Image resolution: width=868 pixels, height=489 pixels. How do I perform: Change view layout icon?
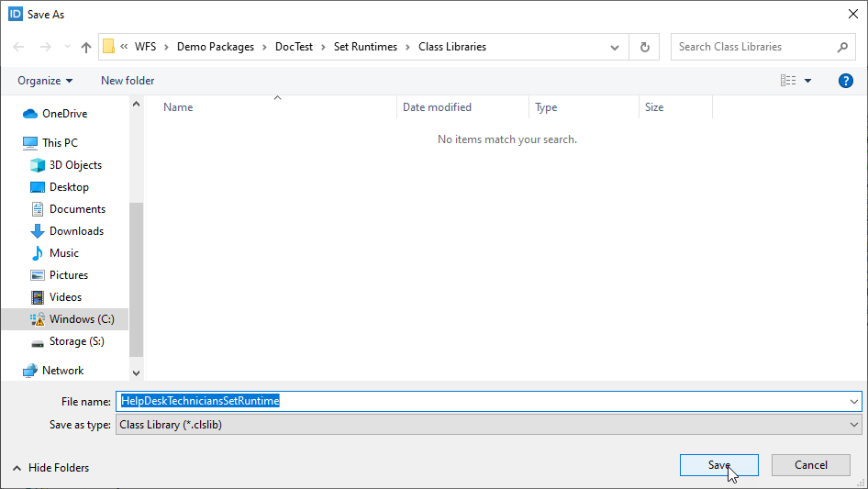pos(788,81)
